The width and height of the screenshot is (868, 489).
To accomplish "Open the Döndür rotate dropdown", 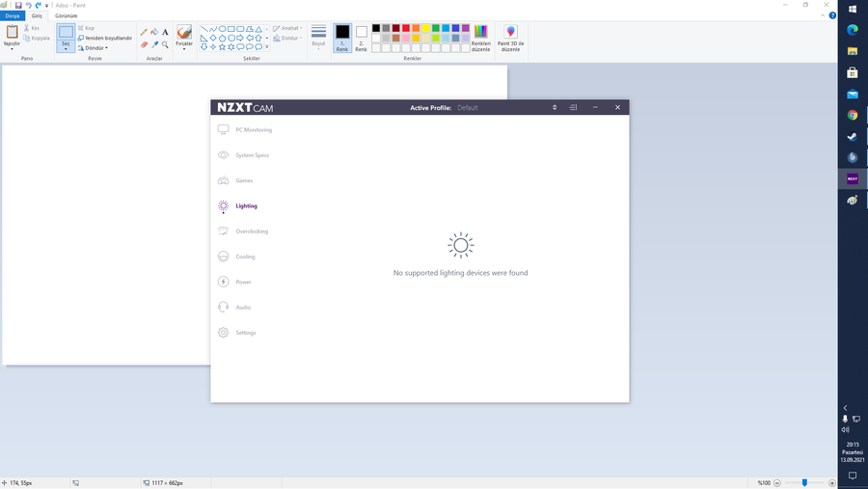I will [x=93, y=48].
